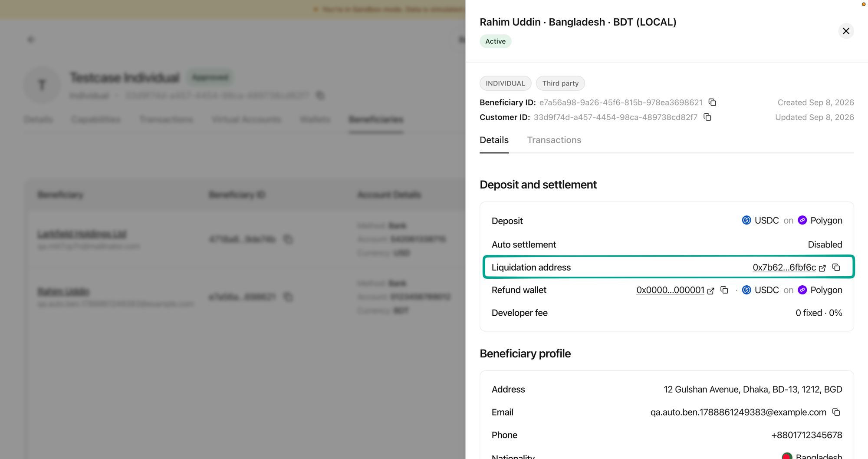Open the Details tab in background page

(38, 119)
